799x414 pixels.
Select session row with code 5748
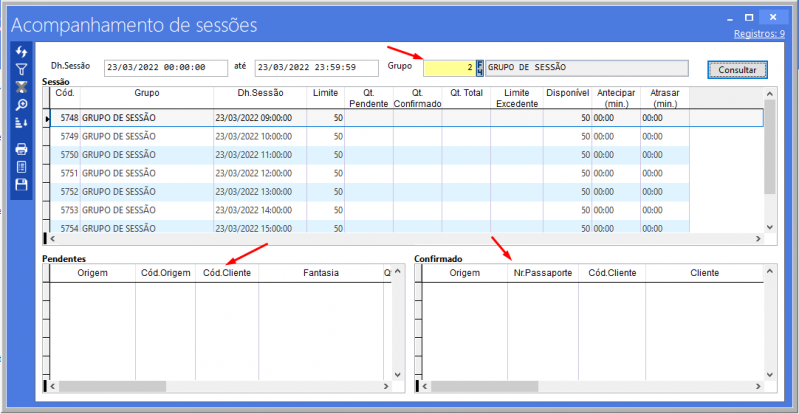pyautogui.click(x=406, y=118)
